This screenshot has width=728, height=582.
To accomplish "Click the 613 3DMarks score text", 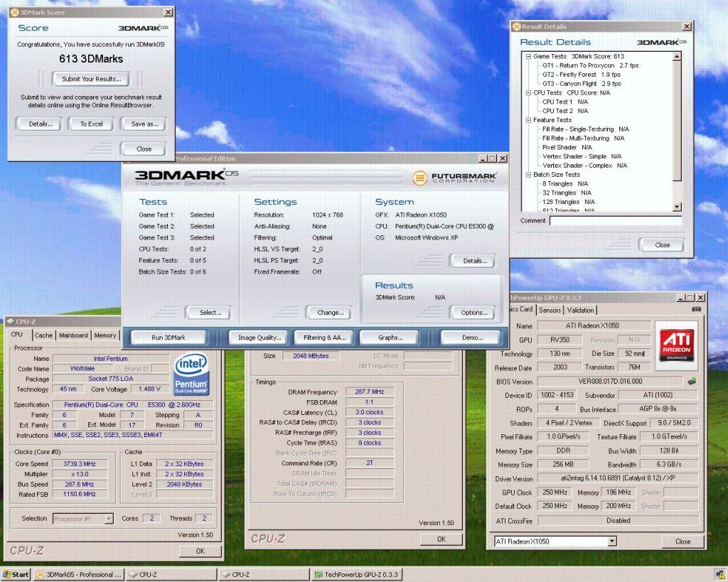I will [x=91, y=59].
